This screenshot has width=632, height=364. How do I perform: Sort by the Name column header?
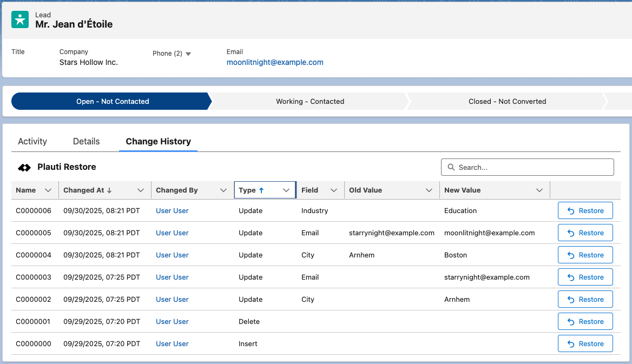coord(26,190)
